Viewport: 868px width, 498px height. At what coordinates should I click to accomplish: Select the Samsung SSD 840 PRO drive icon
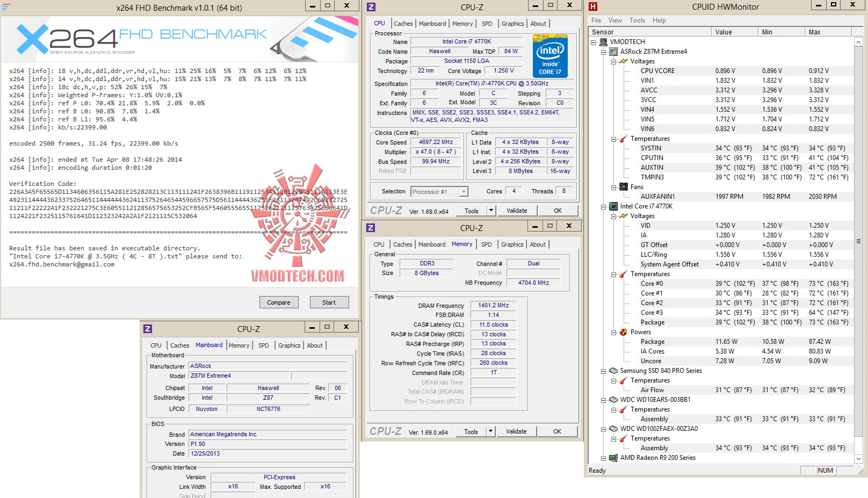pos(613,371)
